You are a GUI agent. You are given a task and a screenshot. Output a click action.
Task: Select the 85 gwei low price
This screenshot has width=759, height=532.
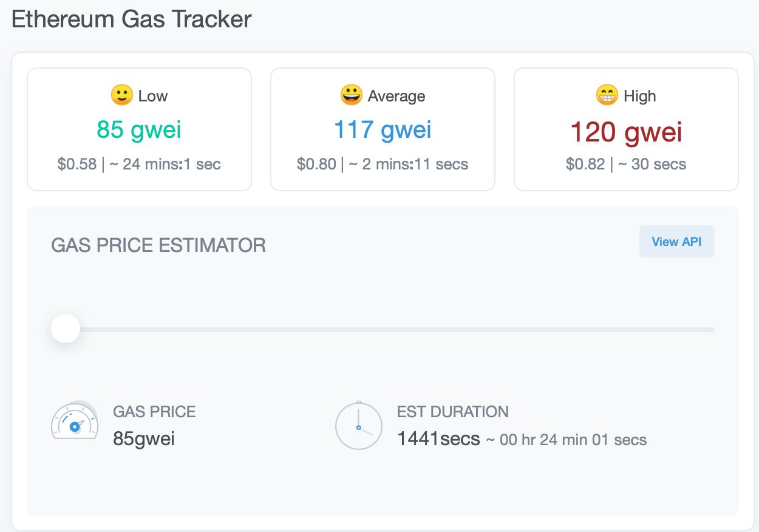139,129
